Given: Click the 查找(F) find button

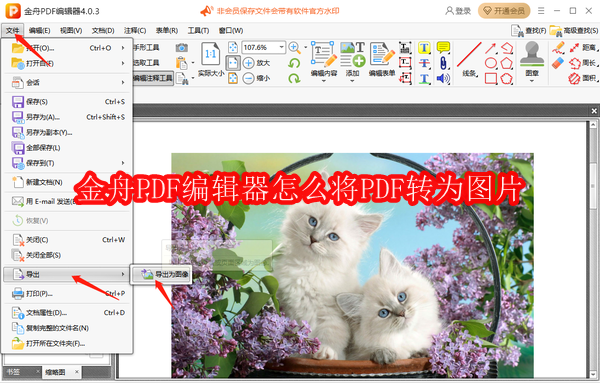Looking at the screenshot, I should pos(529,31).
